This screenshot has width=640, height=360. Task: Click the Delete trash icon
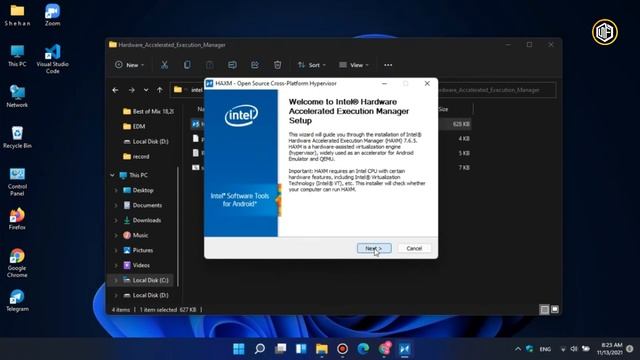coord(278,65)
